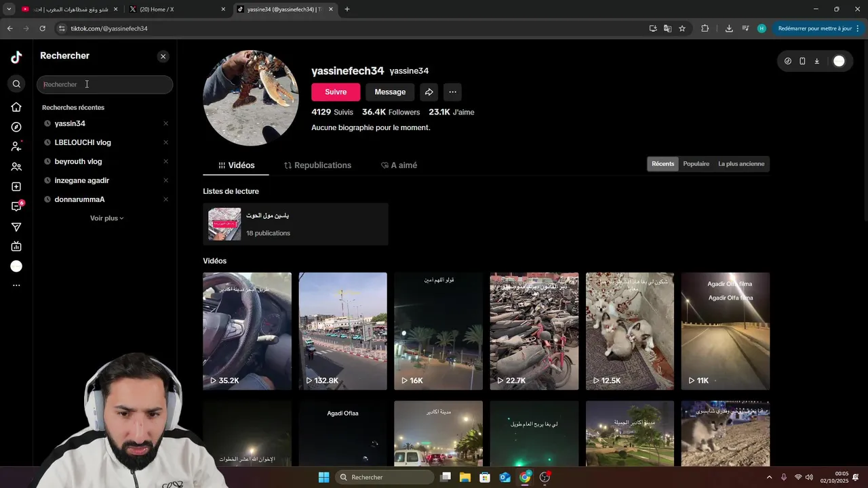Open the video with 22.7K views
The image size is (868, 488).
[534, 331]
